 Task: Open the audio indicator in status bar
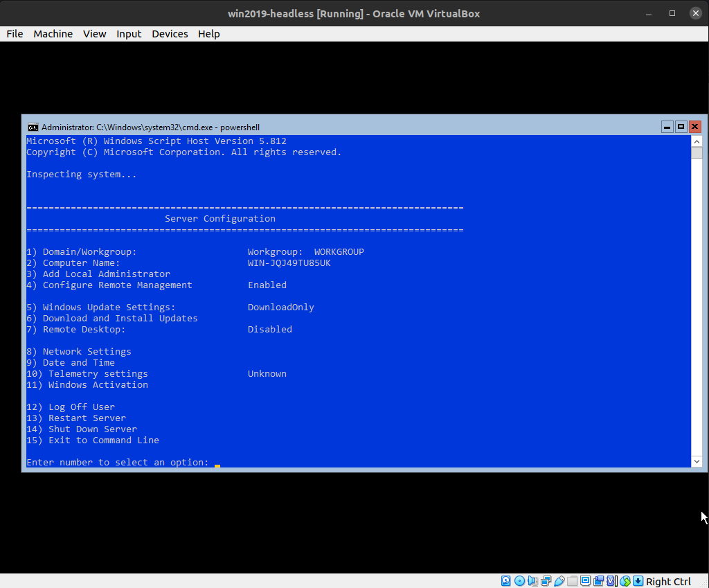click(532, 581)
